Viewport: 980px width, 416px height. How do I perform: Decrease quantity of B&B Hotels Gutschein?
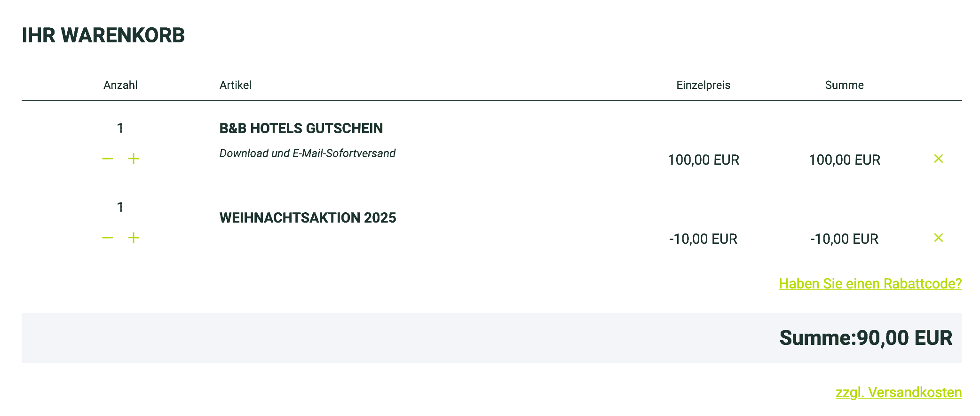point(107,159)
